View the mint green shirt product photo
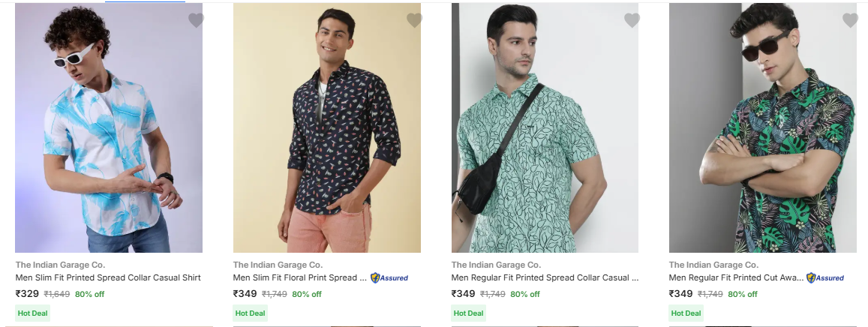 point(545,127)
